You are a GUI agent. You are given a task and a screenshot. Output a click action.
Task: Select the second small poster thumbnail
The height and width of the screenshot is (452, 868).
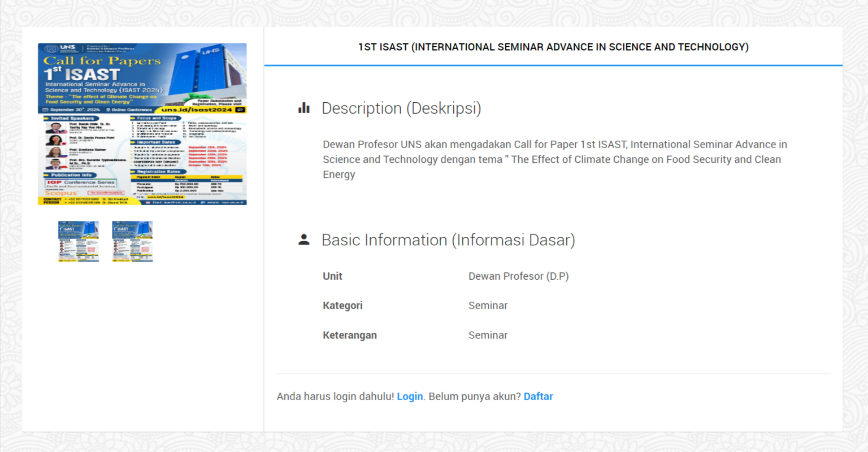click(x=132, y=241)
